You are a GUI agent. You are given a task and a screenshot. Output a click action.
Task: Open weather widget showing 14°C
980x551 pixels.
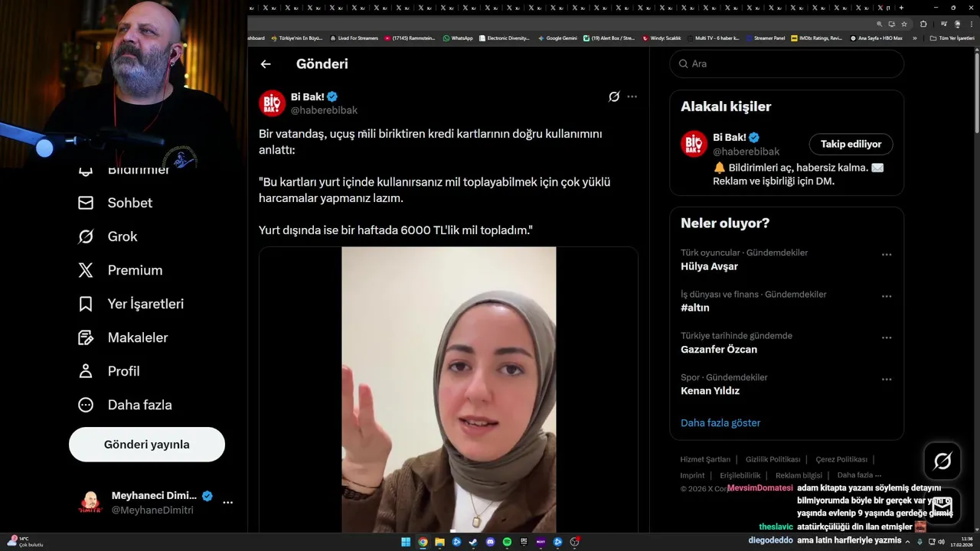24,542
